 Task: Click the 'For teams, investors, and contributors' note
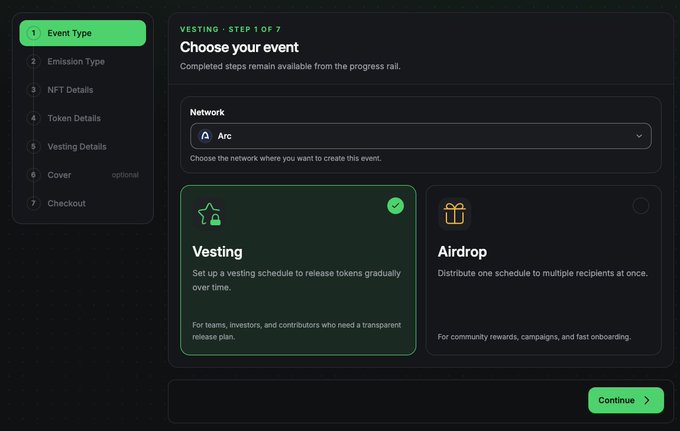(x=297, y=331)
